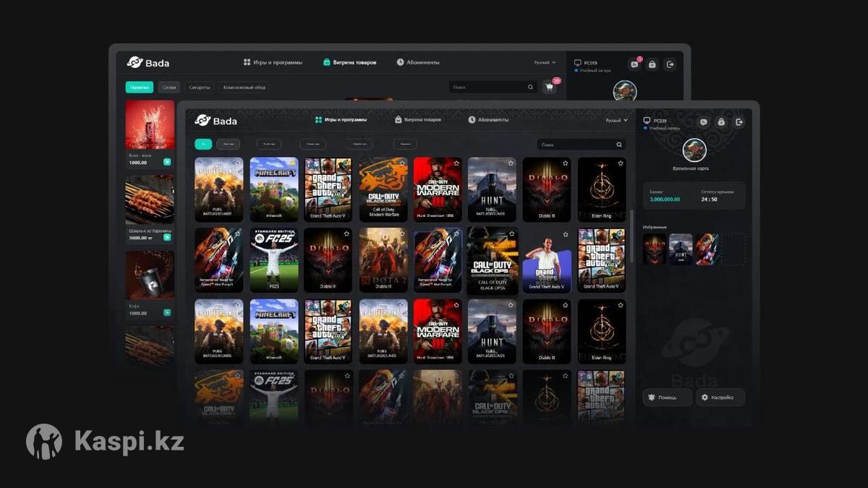Click the empty dashed favorites slot

coord(733,249)
